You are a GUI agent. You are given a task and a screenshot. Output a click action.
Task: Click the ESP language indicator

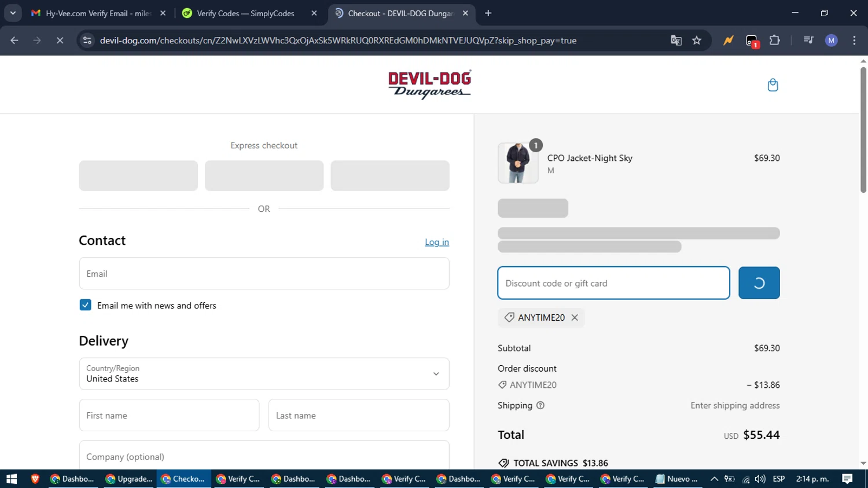pyautogui.click(x=779, y=479)
